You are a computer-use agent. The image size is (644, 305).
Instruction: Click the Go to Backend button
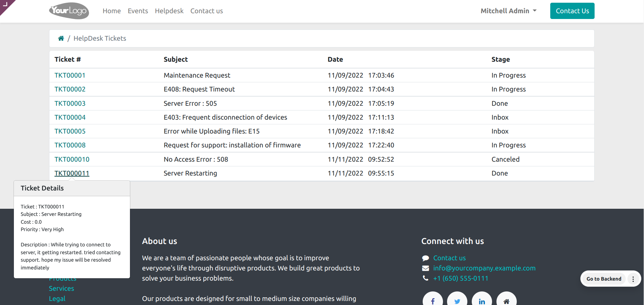604,279
